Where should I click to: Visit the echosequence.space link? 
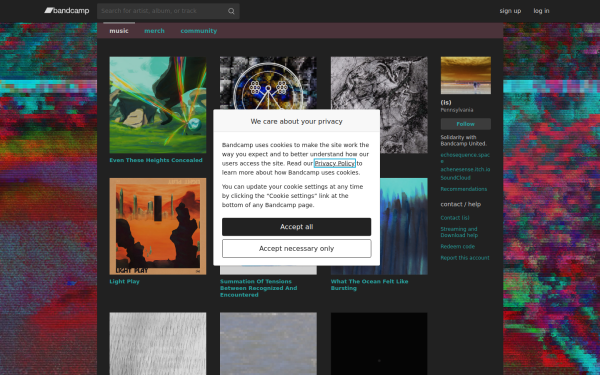465,158
